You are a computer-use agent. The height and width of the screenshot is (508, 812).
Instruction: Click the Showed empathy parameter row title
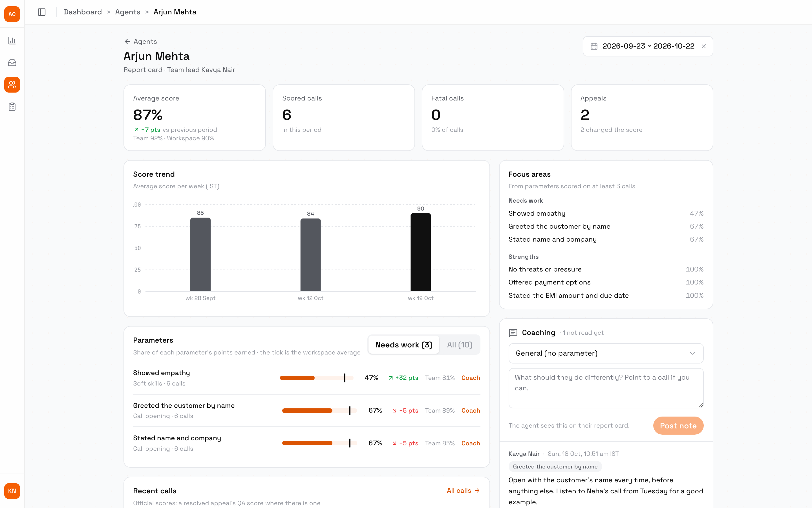point(161,373)
